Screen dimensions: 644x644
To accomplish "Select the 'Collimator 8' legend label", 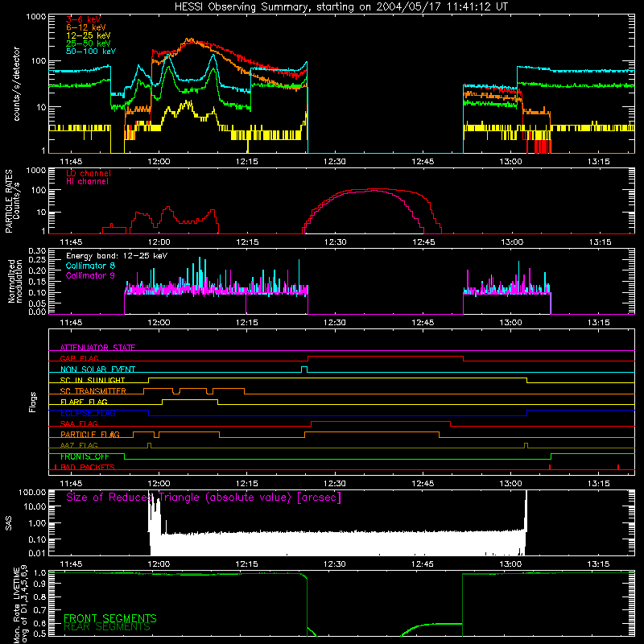I will (x=90, y=266).
